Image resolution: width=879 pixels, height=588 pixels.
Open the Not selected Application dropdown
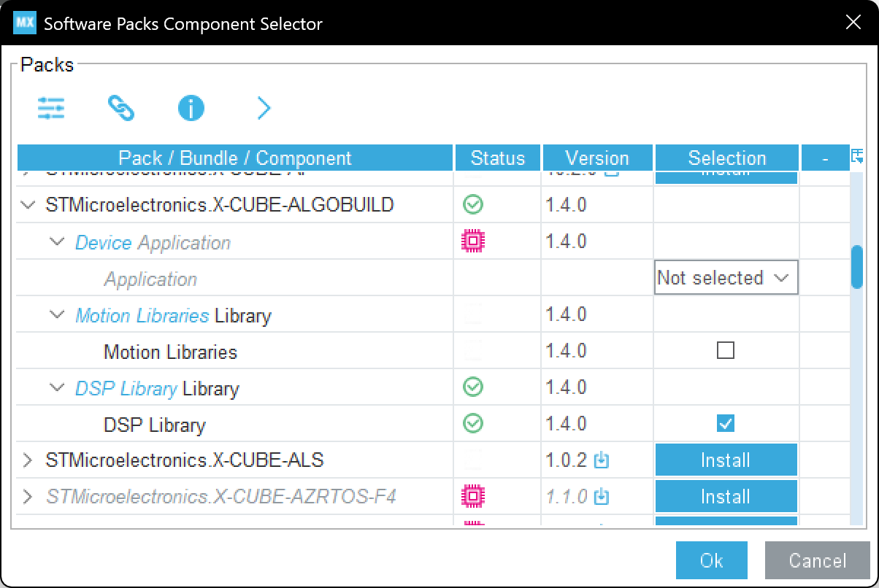pos(726,277)
